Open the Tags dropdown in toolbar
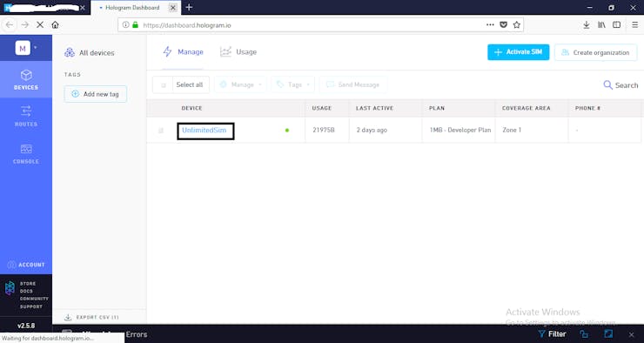Image resolution: width=644 pixels, height=343 pixels. [x=292, y=84]
